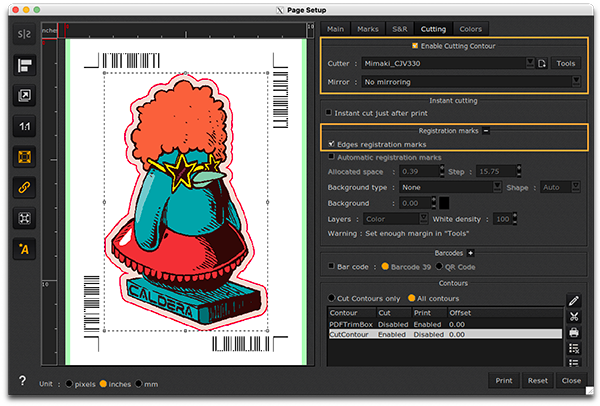Open the Mirror dropdown

tap(471, 82)
